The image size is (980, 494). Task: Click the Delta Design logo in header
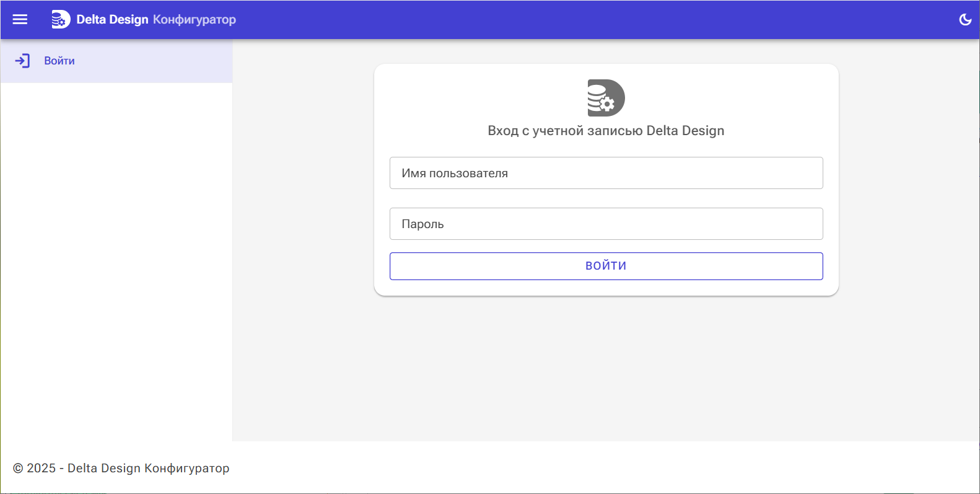(61, 19)
